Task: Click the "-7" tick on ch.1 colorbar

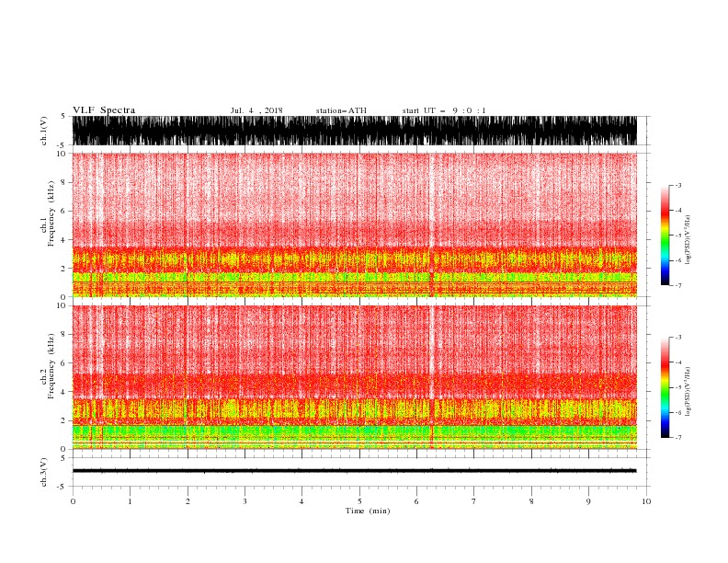Action: pos(677,285)
